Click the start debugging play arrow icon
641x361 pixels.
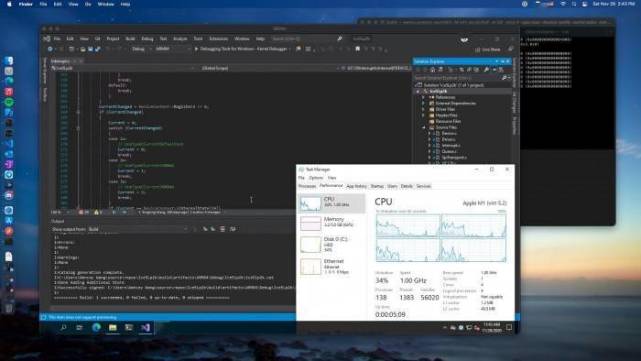[196, 49]
